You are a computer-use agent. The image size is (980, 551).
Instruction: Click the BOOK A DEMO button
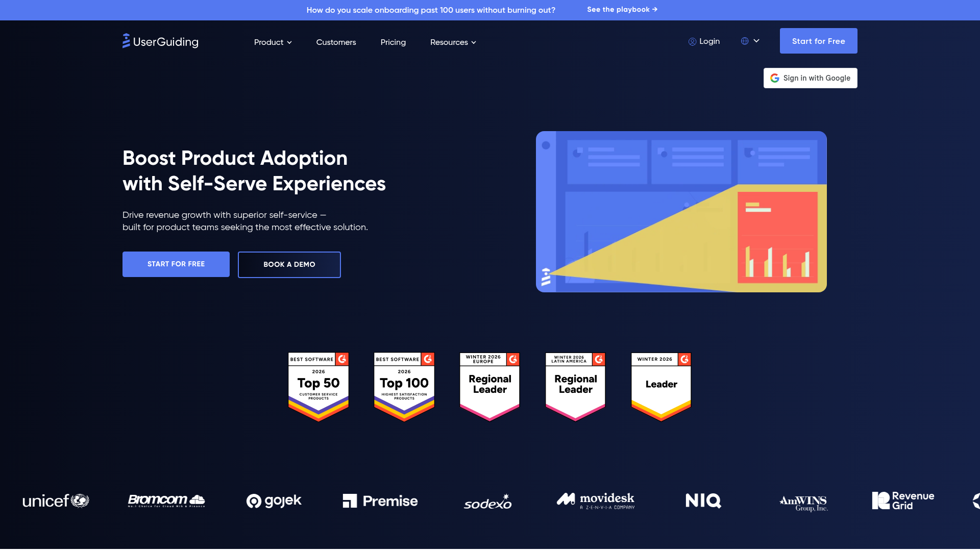pyautogui.click(x=289, y=264)
